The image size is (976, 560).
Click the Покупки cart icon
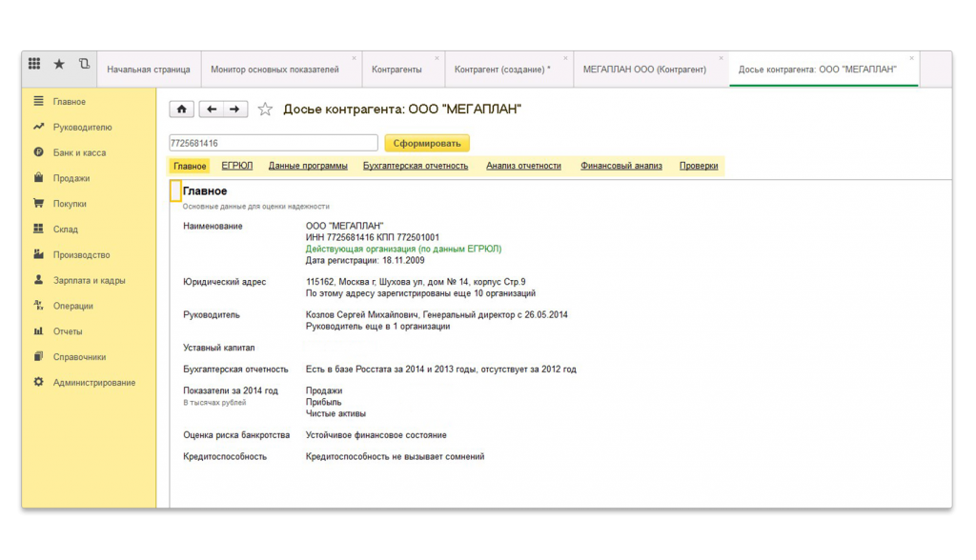point(38,203)
